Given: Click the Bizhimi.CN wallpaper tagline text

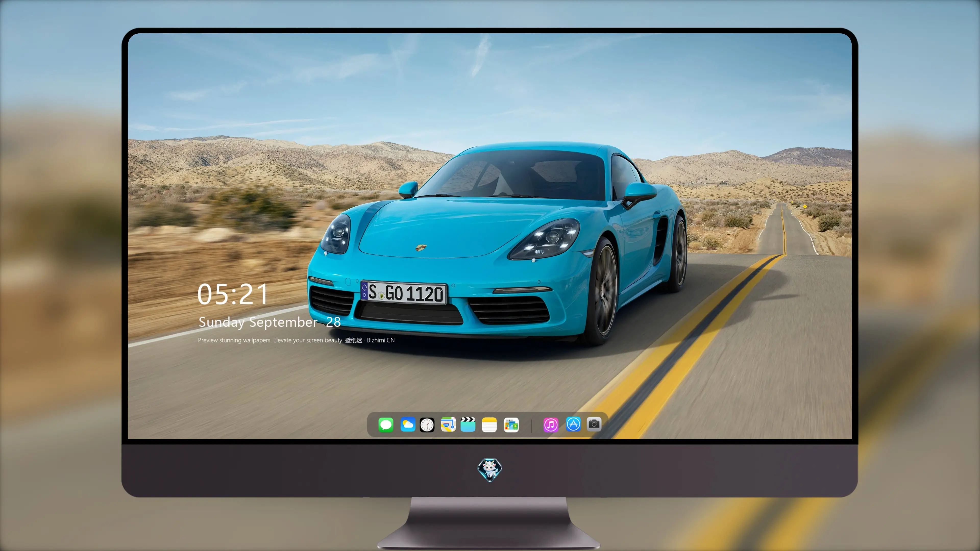Looking at the screenshot, I should click(296, 340).
